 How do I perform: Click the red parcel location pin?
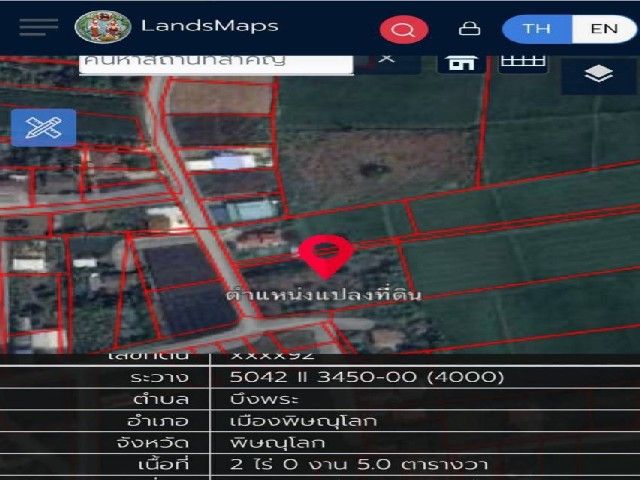(325, 256)
